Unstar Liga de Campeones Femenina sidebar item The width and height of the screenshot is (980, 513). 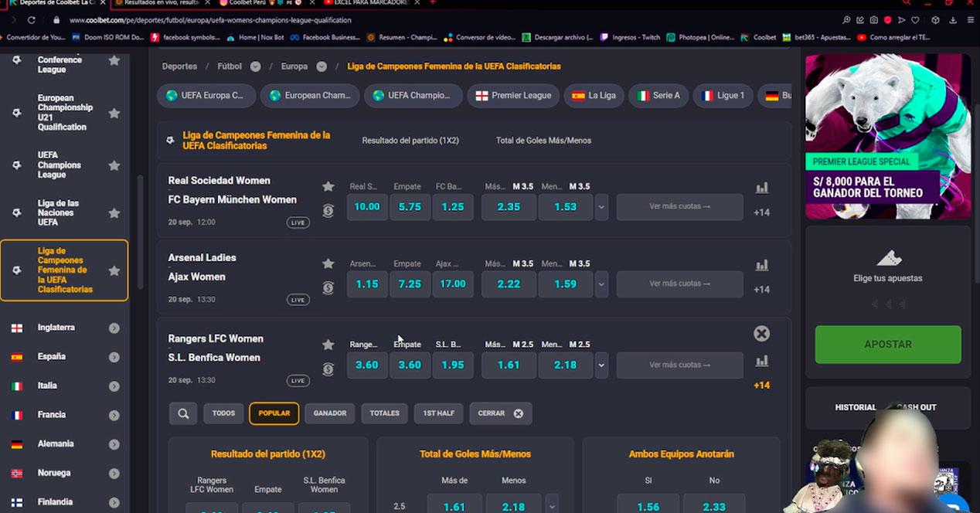(x=114, y=270)
